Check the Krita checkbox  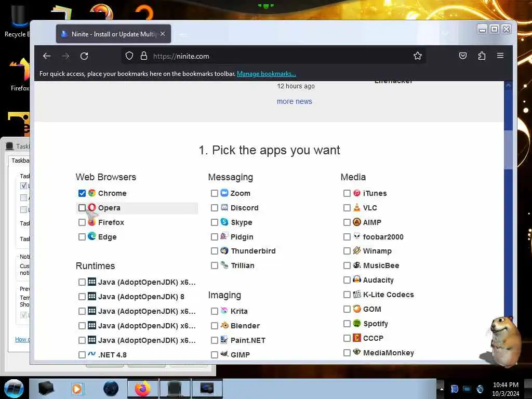215,311
